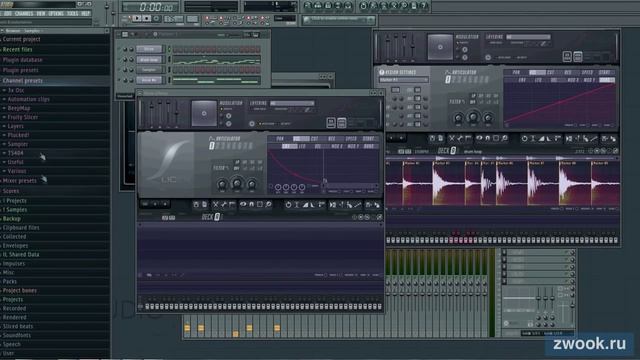
Task: Click the fade-in ramp icon in front Slicex toolbar
Action: [305, 204]
